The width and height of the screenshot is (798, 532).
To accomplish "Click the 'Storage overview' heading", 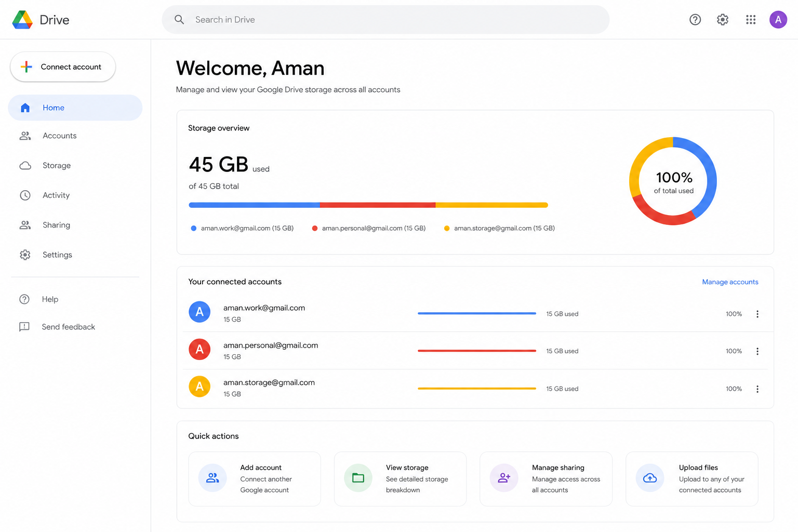I will coord(219,128).
